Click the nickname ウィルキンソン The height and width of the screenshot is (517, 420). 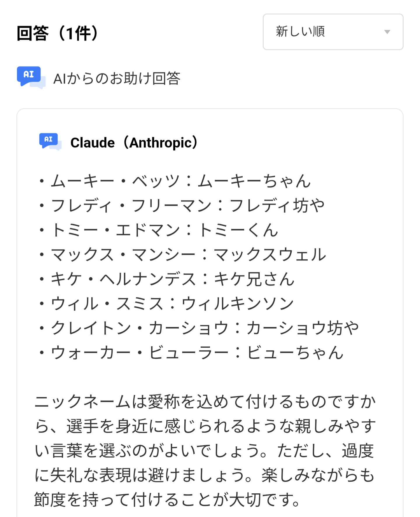[x=238, y=304]
